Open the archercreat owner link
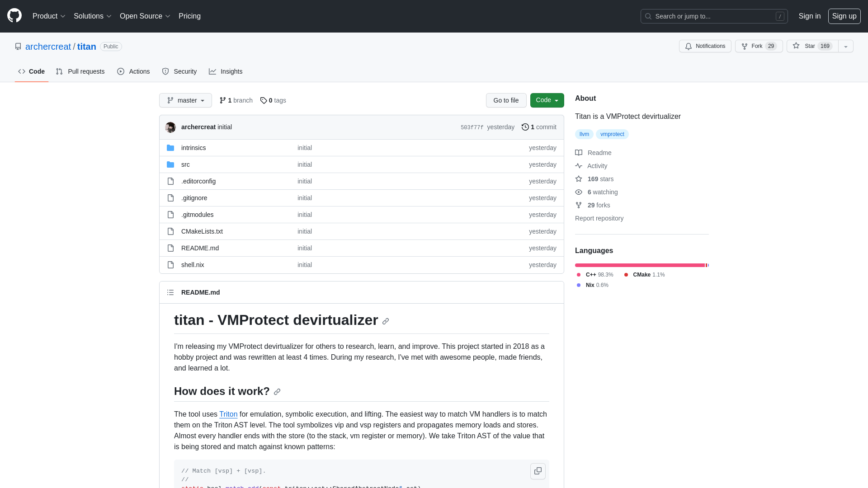 click(x=48, y=47)
